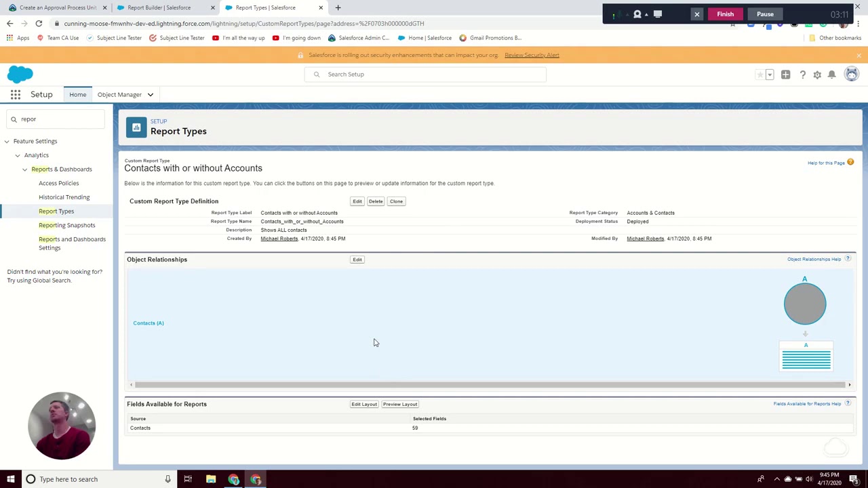Viewport: 868px width, 488px height.
Task: Reload the browser page
Action: pyautogui.click(x=39, y=23)
